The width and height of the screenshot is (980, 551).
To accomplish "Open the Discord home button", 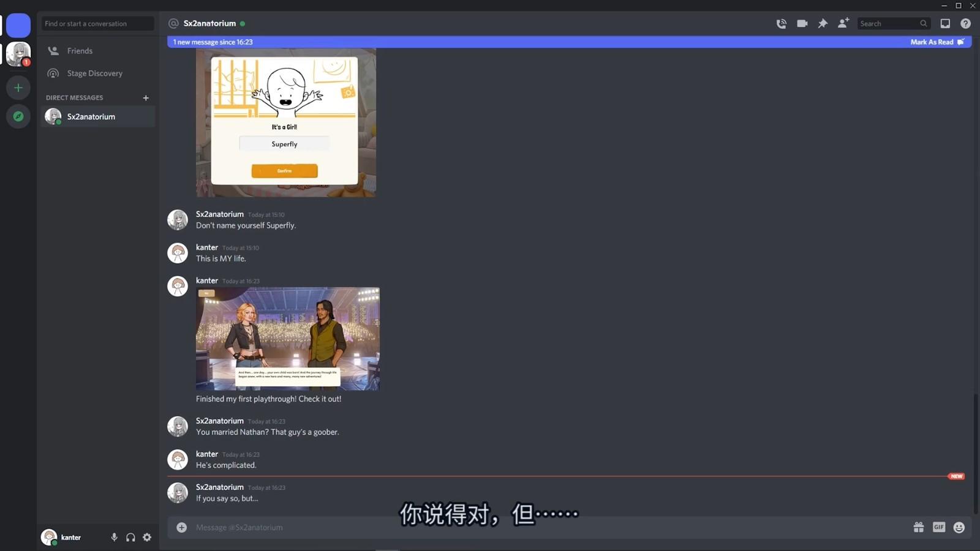I will [x=18, y=26].
